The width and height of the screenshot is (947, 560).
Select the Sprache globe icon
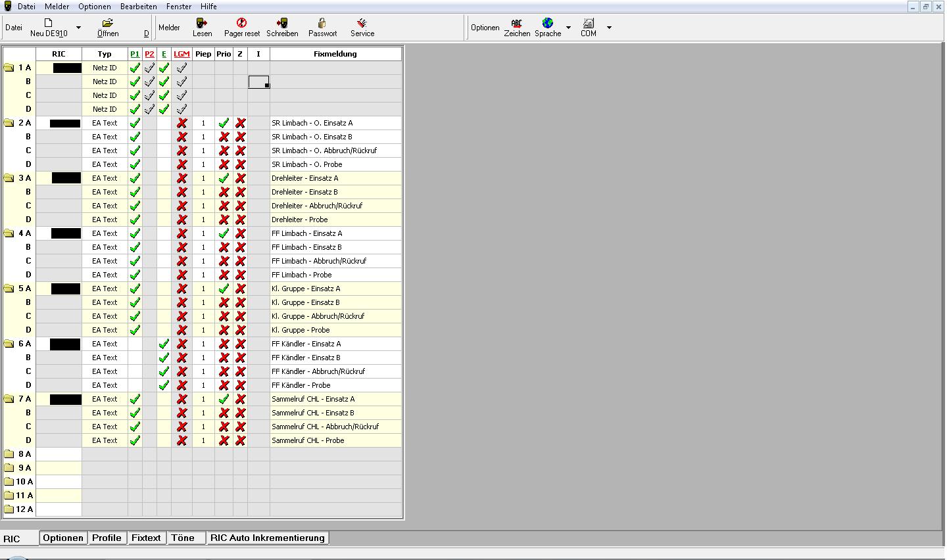tap(547, 24)
